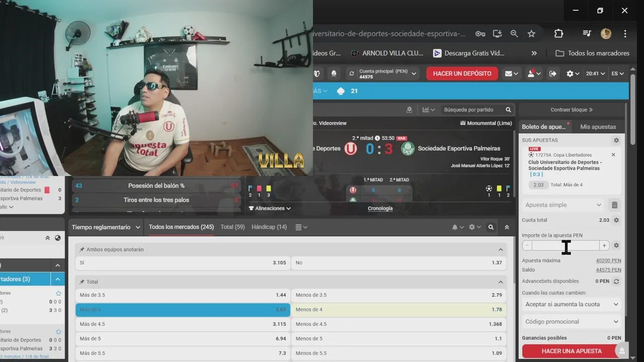Click the match search magnifier icon
644x362 pixels.
pos(508,110)
